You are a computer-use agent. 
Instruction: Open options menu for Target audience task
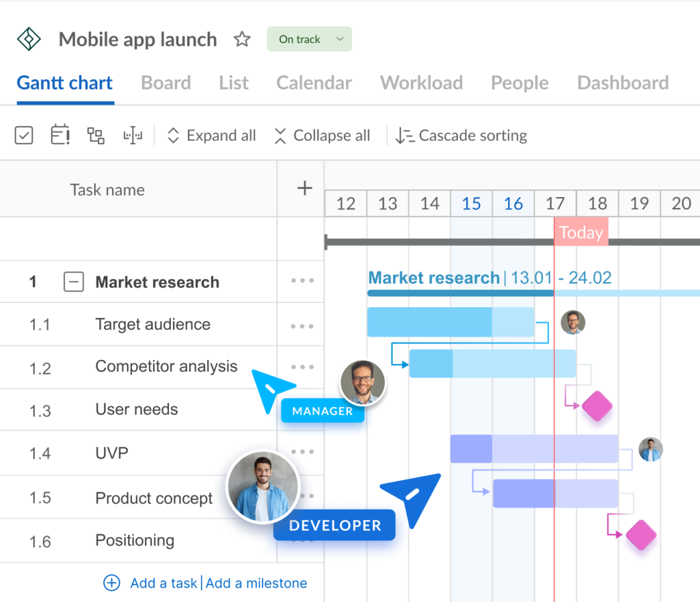301,325
